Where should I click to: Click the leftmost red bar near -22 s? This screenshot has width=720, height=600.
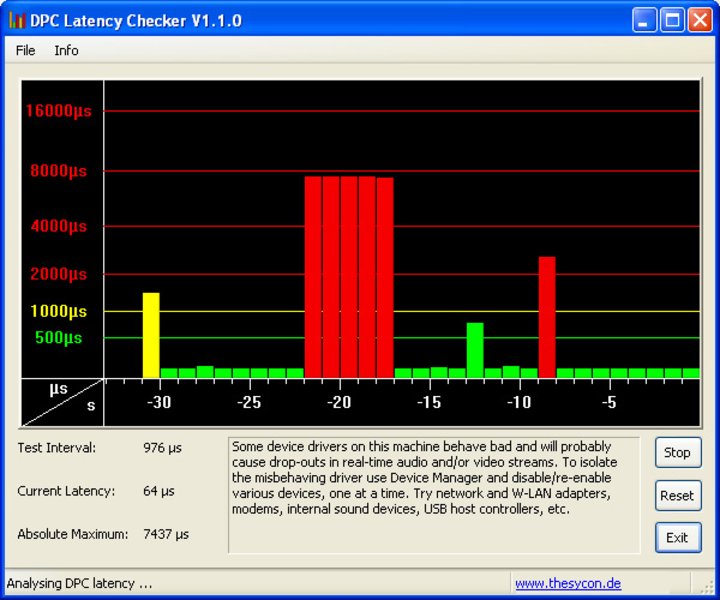(x=313, y=276)
